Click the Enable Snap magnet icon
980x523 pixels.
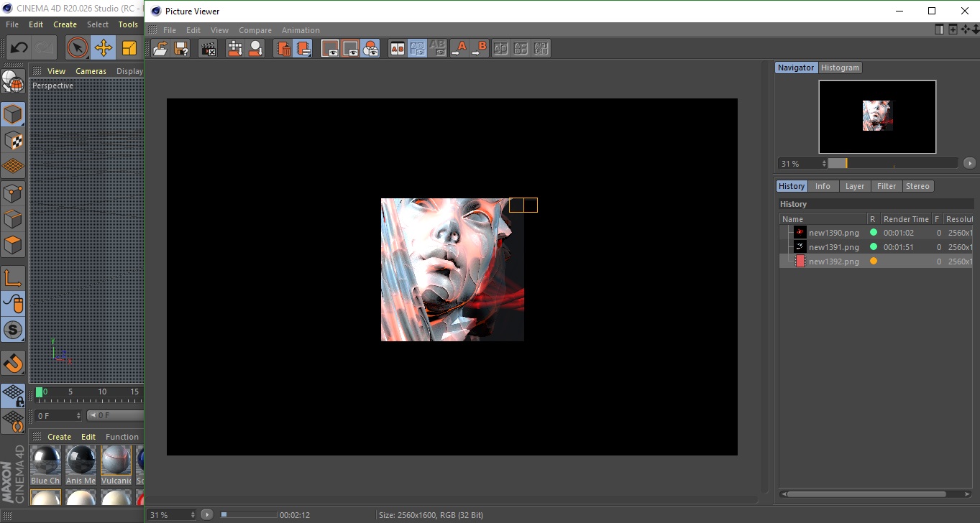[13, 363]
